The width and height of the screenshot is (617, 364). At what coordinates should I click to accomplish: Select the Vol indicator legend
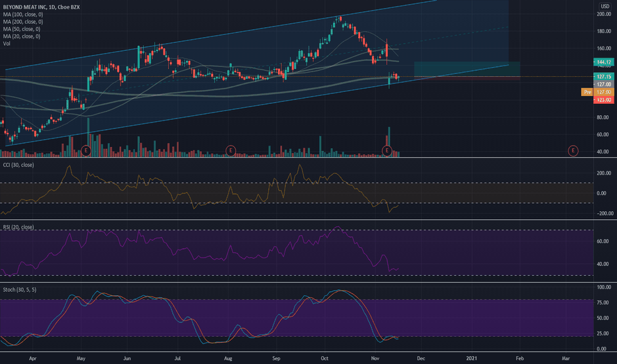click(7, 44)
